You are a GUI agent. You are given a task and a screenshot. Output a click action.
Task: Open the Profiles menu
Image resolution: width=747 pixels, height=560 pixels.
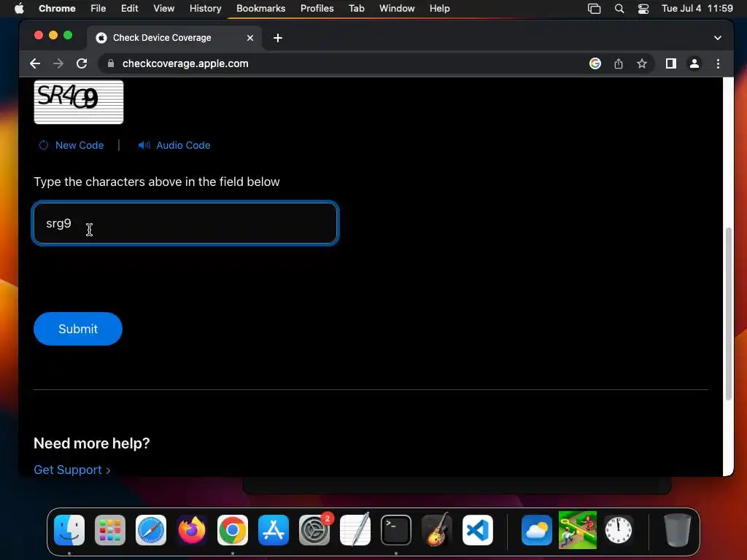click(x=317, y=9)
